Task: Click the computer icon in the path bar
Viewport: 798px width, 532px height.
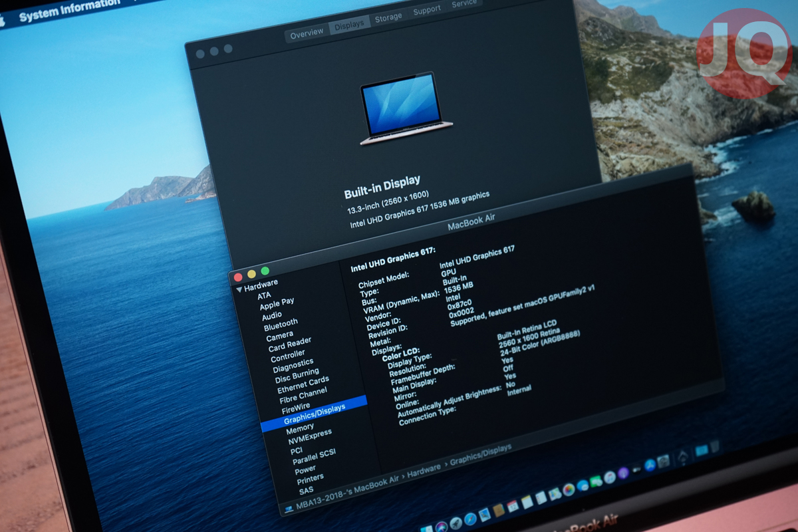Action: [289, 508]
